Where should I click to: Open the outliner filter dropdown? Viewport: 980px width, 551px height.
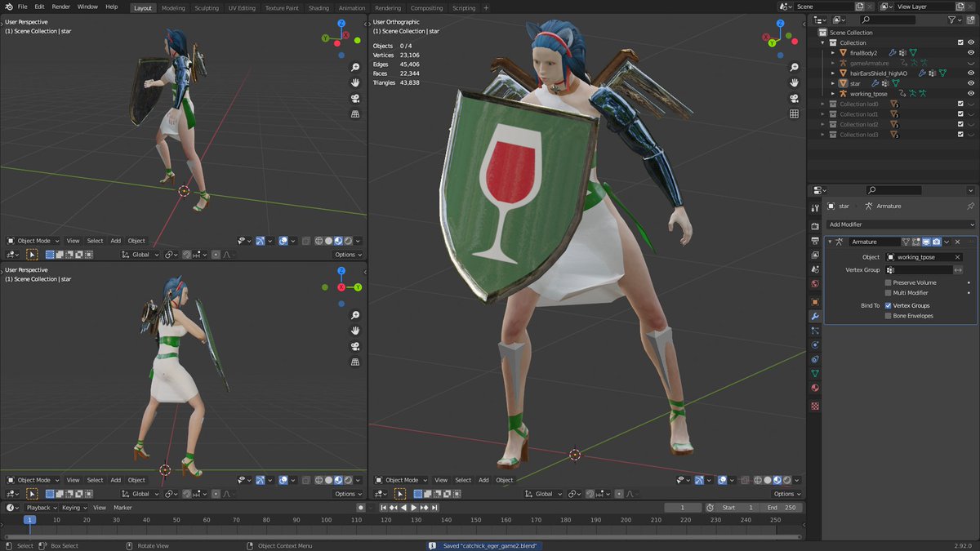click(x=953, y=20)
